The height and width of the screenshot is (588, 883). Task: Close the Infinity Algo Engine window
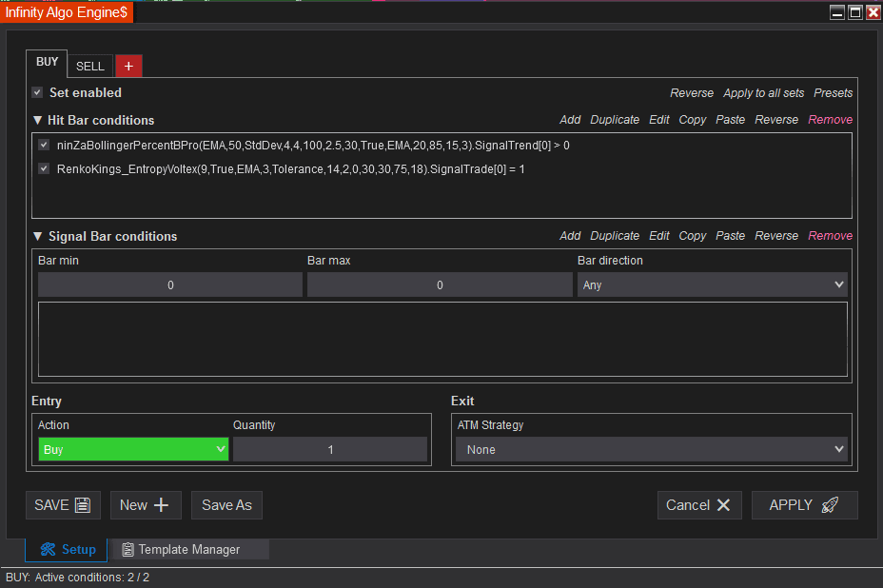pos(873,12)
